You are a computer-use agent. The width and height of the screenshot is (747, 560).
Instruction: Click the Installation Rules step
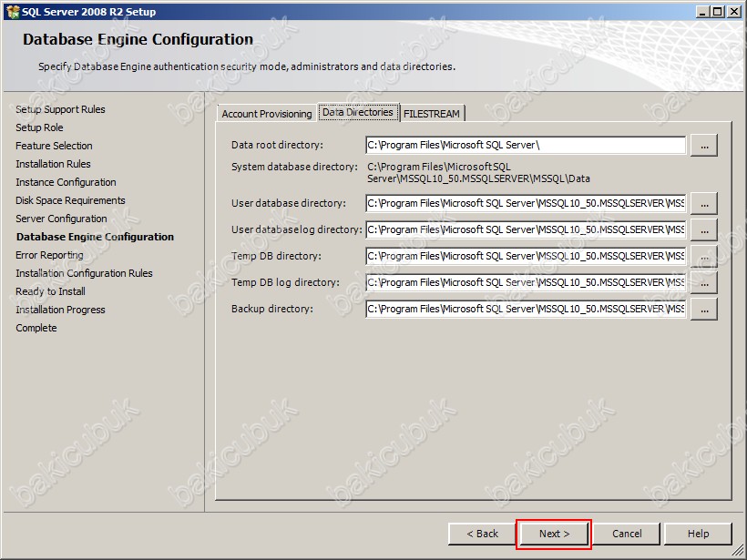(54, 164)
